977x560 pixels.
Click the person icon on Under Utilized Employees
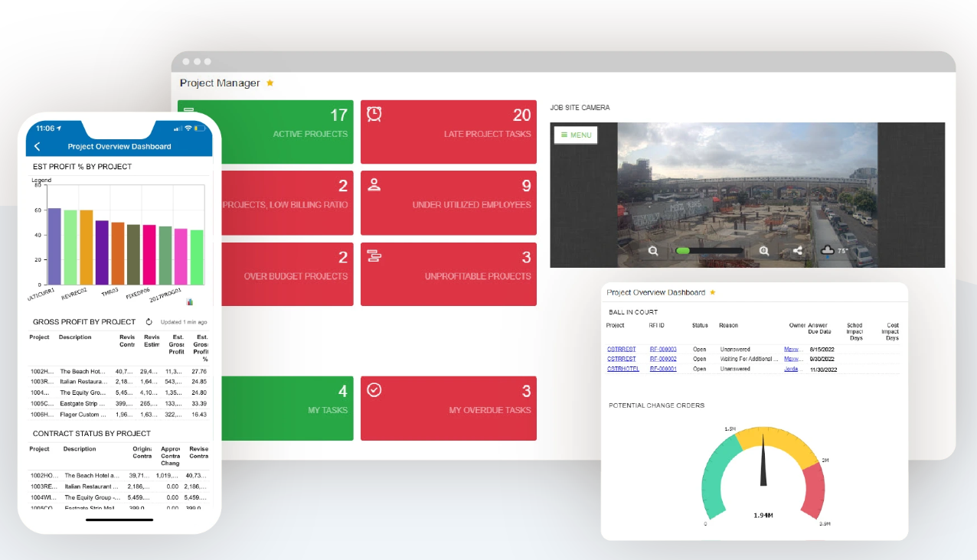coord(374,184)
